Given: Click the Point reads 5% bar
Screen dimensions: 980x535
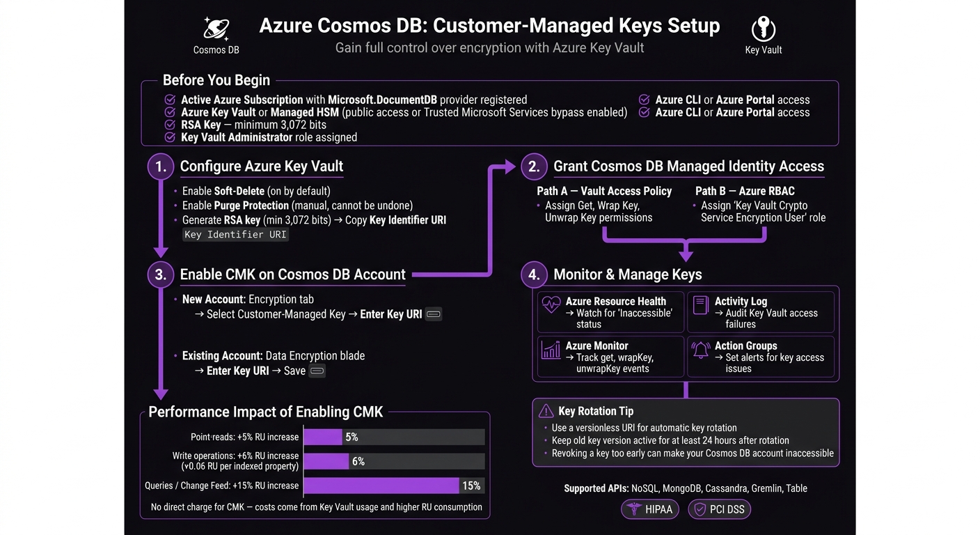Looking at the screenshot, I should pos(323,437).
